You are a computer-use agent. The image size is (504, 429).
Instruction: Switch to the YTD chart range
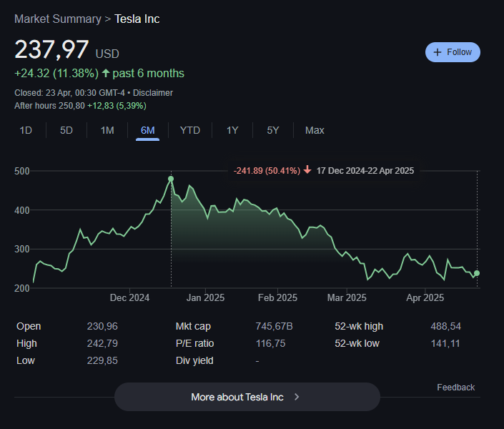(190, 130)
